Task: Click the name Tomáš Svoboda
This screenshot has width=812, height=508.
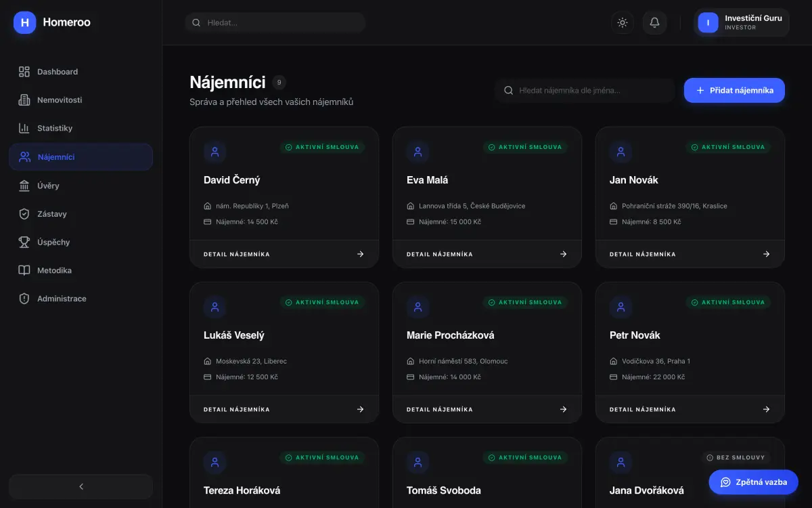Action: click(444, 490)
